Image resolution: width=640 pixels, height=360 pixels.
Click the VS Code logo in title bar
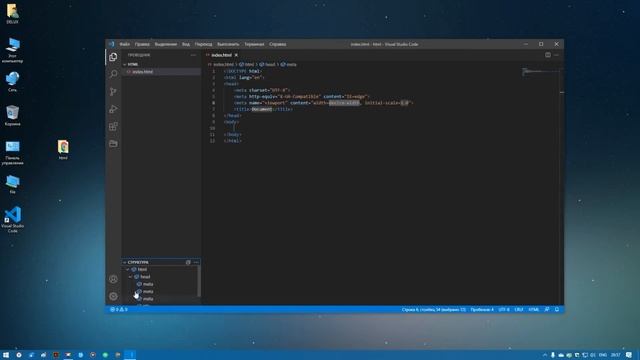tap(111, 44)
